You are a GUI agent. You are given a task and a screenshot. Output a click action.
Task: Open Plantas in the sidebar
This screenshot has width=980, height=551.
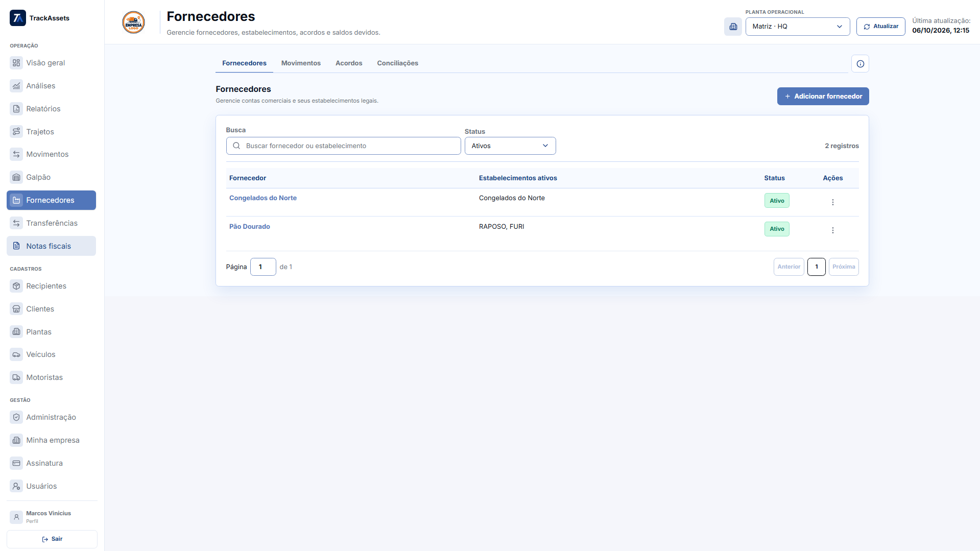click(x=51, y=332)
